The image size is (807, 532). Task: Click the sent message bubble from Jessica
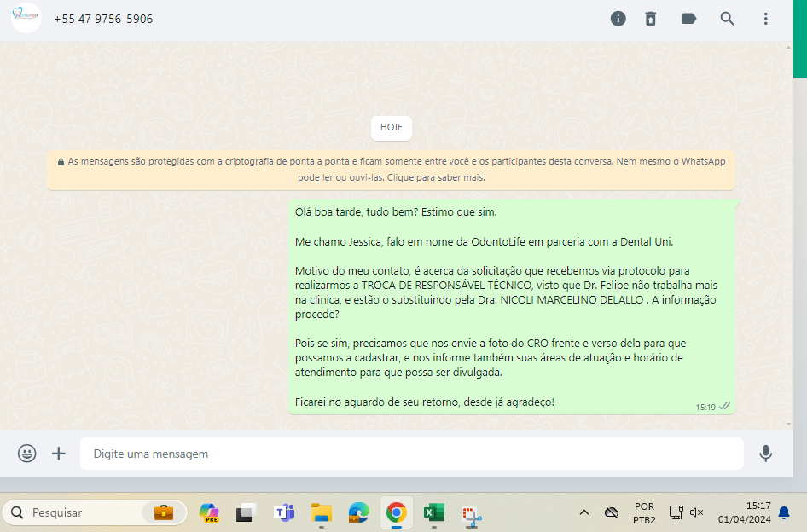[512, 307]
